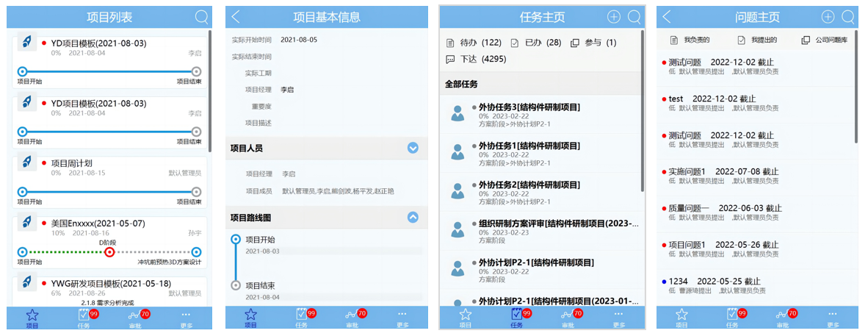This screenshot has width=868, height=336.
Task: Filter tasks by 待办 (122)
Action: [x=474, y=43]
